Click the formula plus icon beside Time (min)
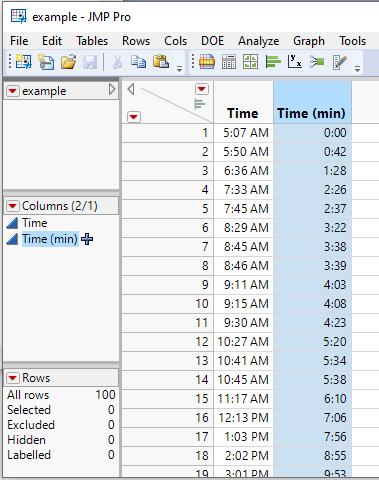 pos(87,239)
